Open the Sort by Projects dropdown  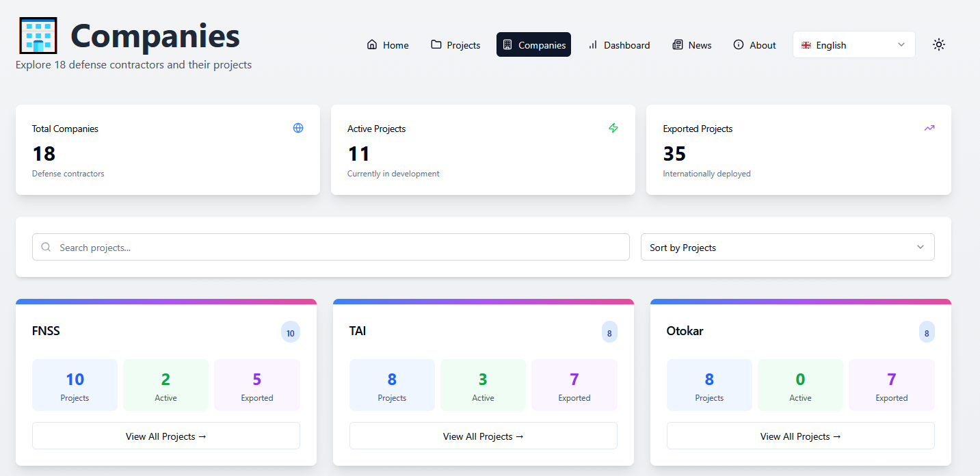(x=786, y=247)
